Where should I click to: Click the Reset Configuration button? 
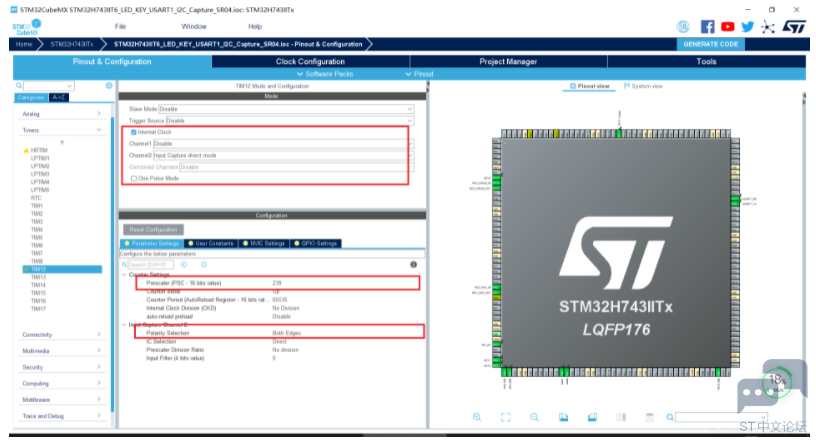point(153,230)
